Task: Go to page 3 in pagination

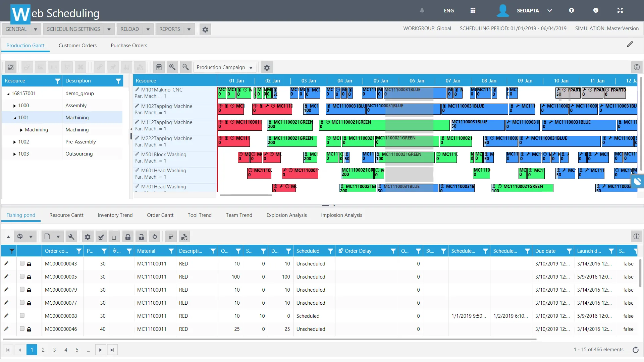Action: click(54, 350)
